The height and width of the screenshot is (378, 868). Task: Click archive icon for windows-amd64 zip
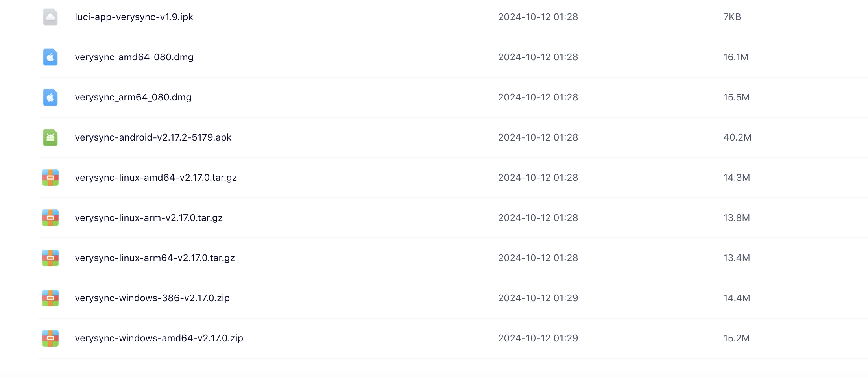coord(50,338)
